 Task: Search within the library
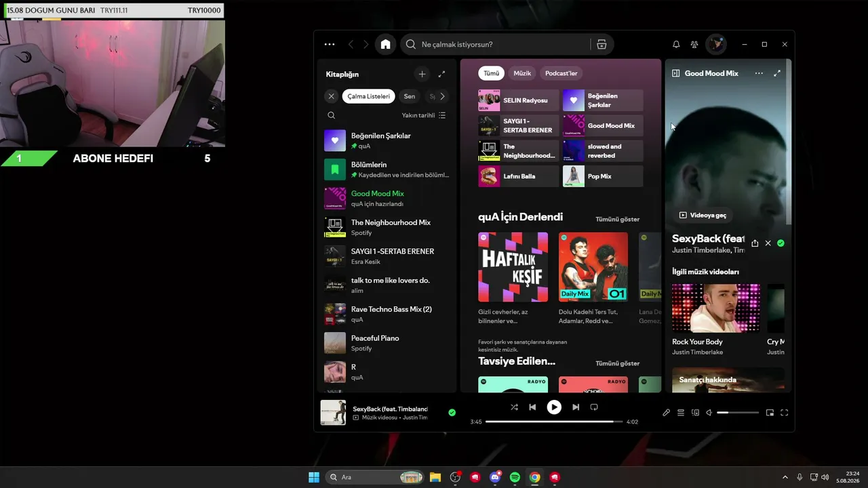click(331, 115)
